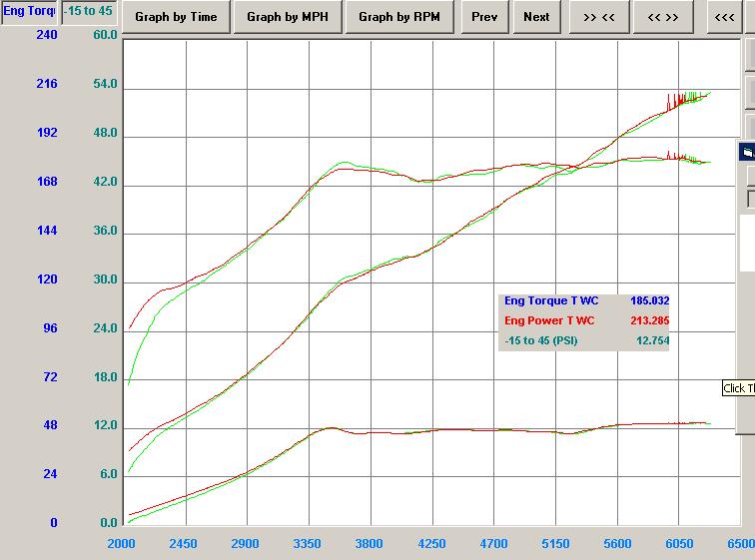Click the 36.0 PSI axis label
This screenshot has width=755, height=560.
[105, 231]
